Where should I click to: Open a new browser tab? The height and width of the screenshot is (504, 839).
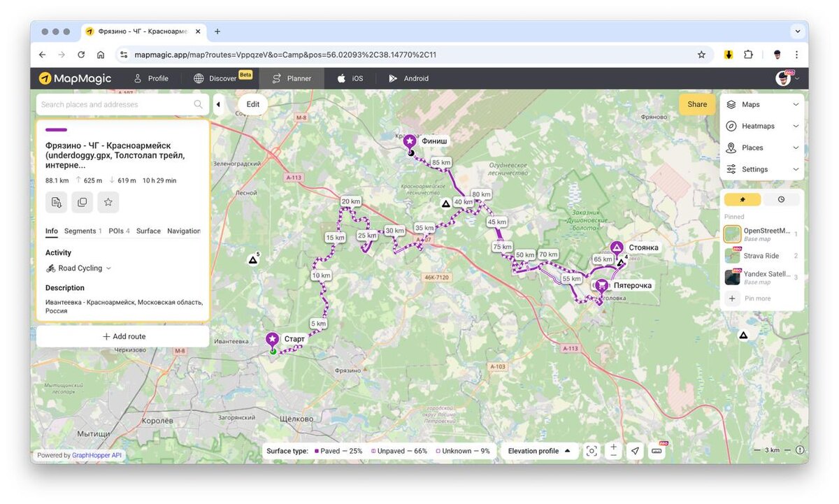[x=217, y=31]
